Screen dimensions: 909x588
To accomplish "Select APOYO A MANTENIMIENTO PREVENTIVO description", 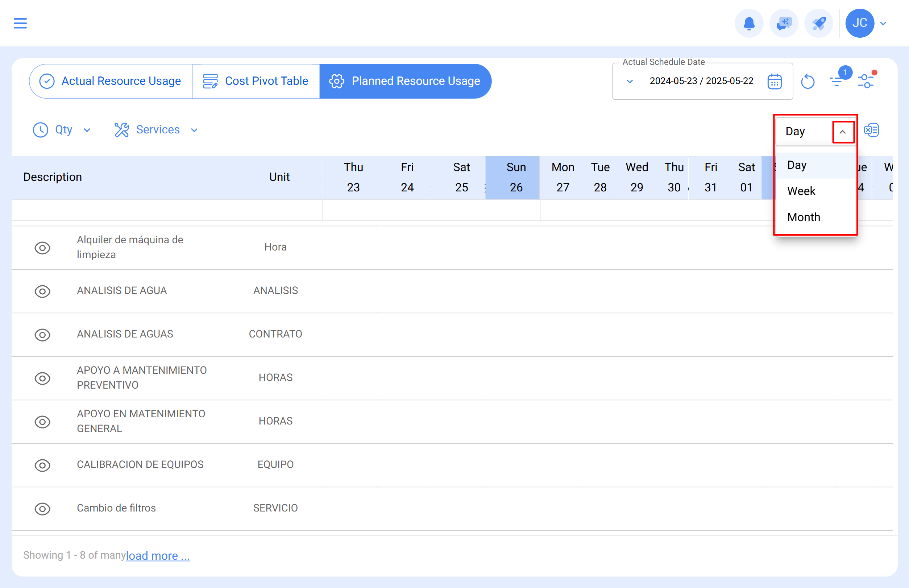I will [142, 378].
